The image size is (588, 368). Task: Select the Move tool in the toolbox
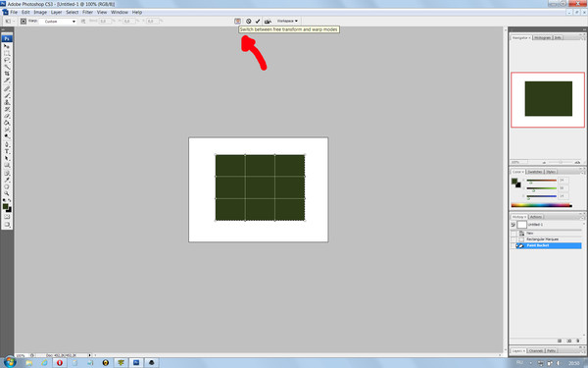pos(7,46)
